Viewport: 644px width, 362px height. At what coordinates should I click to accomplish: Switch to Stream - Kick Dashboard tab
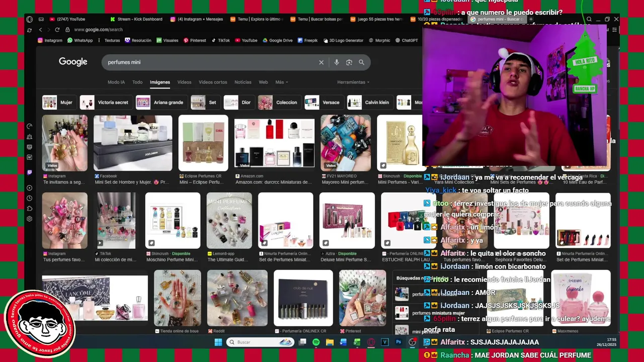[137, 19]
